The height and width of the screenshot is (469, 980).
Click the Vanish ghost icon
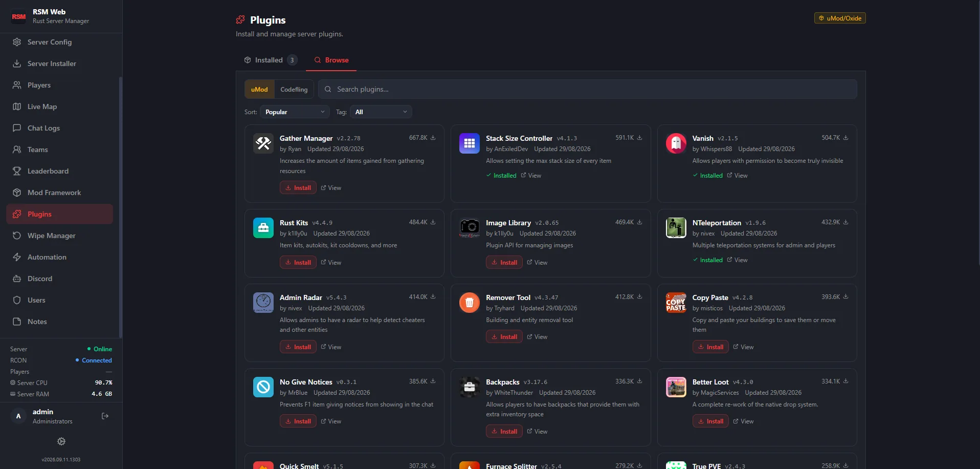pos(676,143)
